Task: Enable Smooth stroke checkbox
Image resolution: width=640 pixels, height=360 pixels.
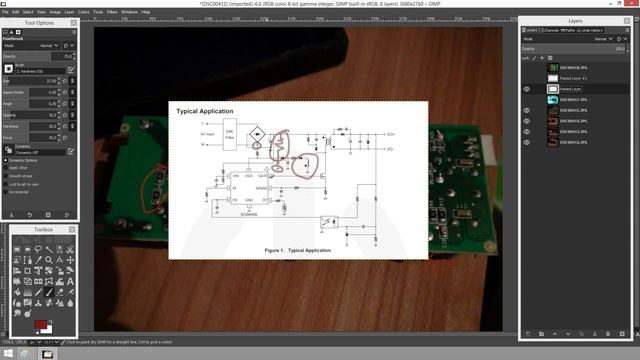Action: [x=6, y=176]
